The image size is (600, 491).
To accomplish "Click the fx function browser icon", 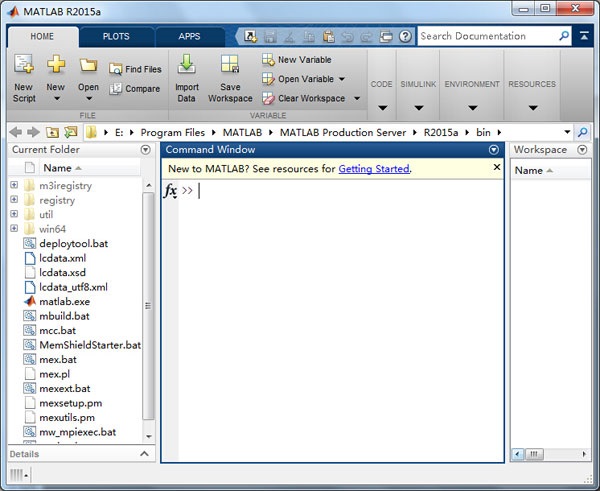I will 170,190.
